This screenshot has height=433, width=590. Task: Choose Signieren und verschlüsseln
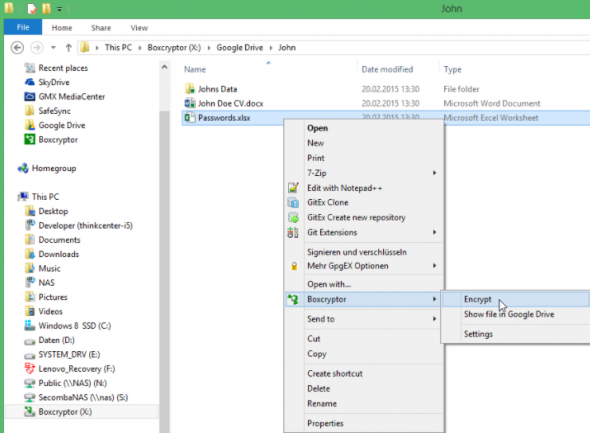pos(357,252)
